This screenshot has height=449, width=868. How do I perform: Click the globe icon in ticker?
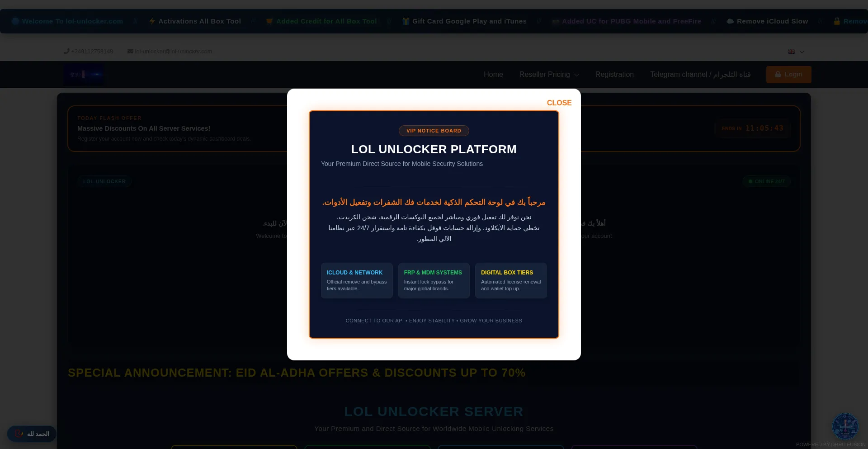pos(15,21)
